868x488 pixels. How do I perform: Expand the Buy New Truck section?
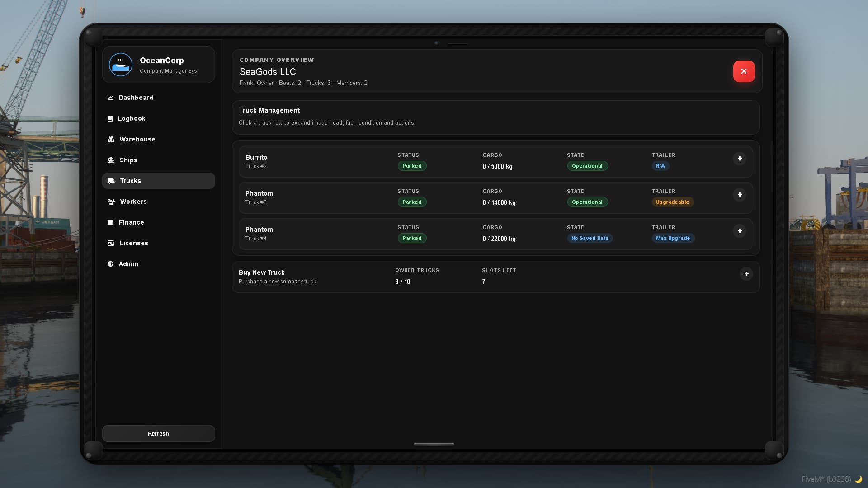(x=746, y=274)
